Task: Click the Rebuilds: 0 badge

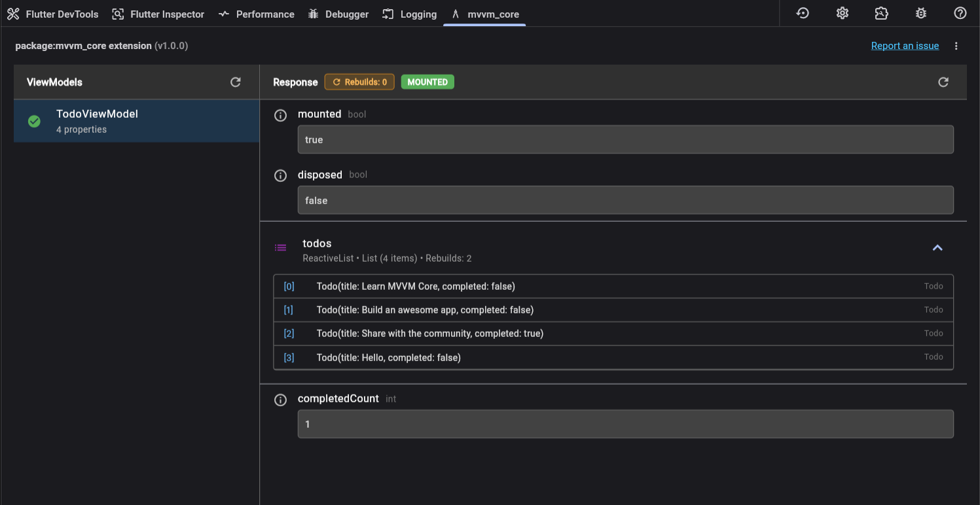Action: (359, 82)
